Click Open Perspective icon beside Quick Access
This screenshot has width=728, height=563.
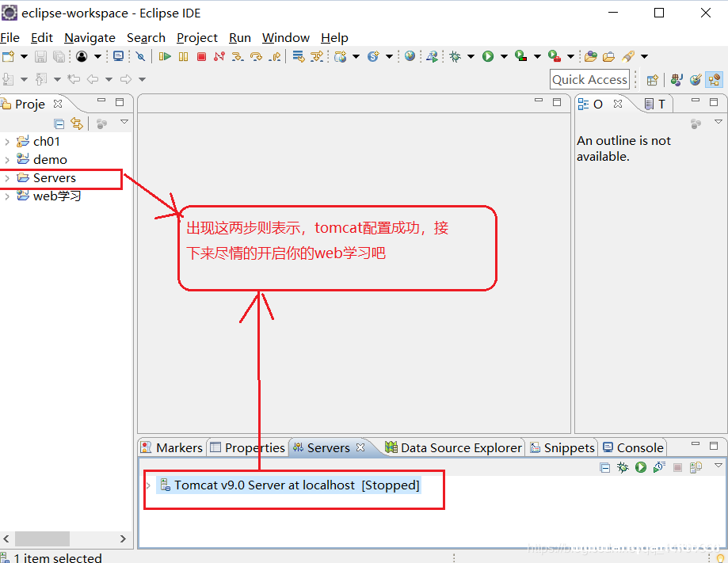652,79
